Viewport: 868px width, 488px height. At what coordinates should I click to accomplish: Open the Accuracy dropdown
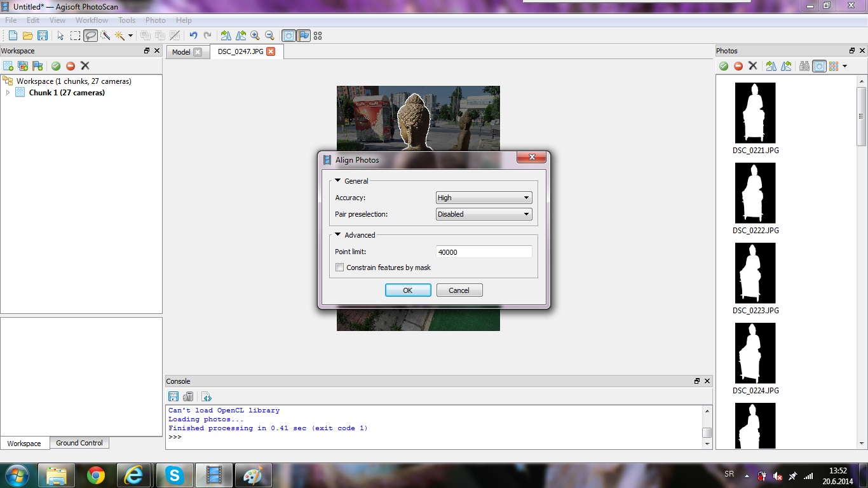(x=484, y=198)
